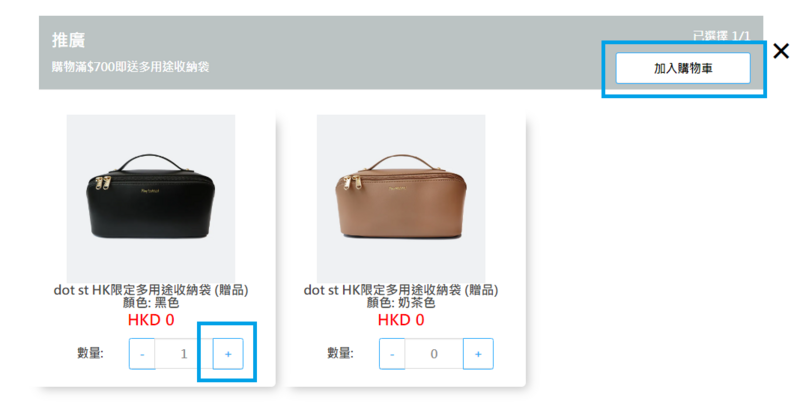The image size is (800, 413).
Task: Click the 數量 label of the black bag
Action: (x=90, y=353)
